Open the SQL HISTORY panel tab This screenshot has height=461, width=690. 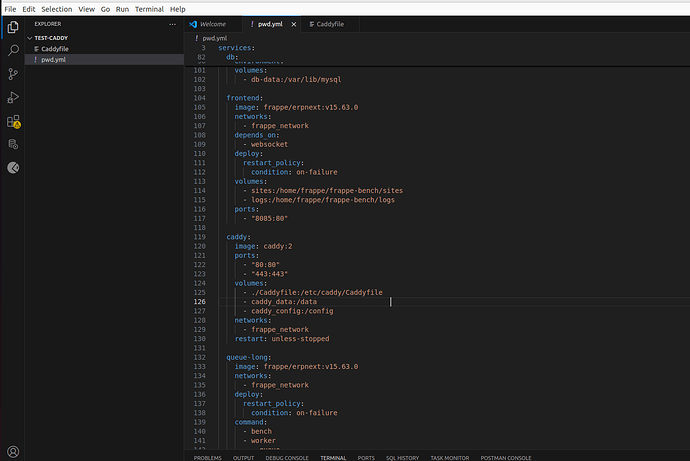402,458
